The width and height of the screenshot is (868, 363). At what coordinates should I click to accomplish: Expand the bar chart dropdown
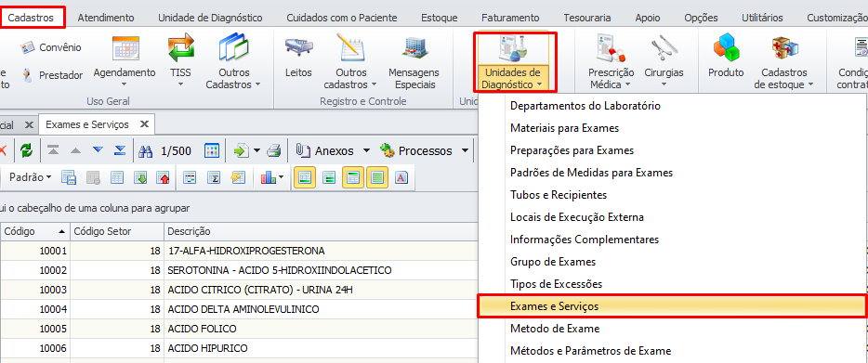click(x=282, y=177)
